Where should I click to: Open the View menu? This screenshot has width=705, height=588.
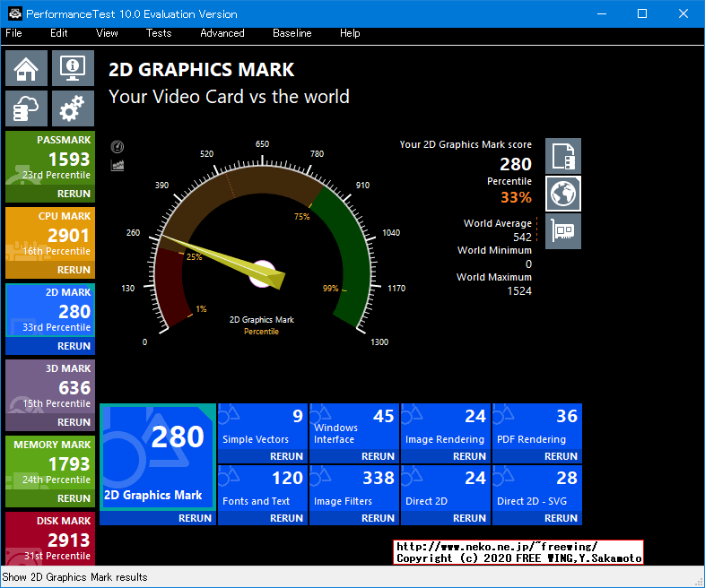107,33
